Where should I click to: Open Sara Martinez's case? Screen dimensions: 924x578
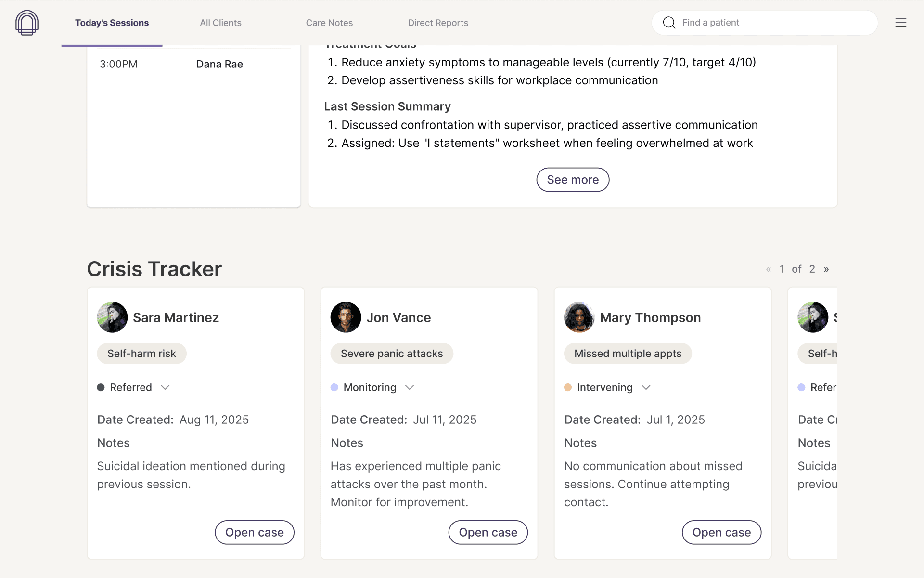254,532
